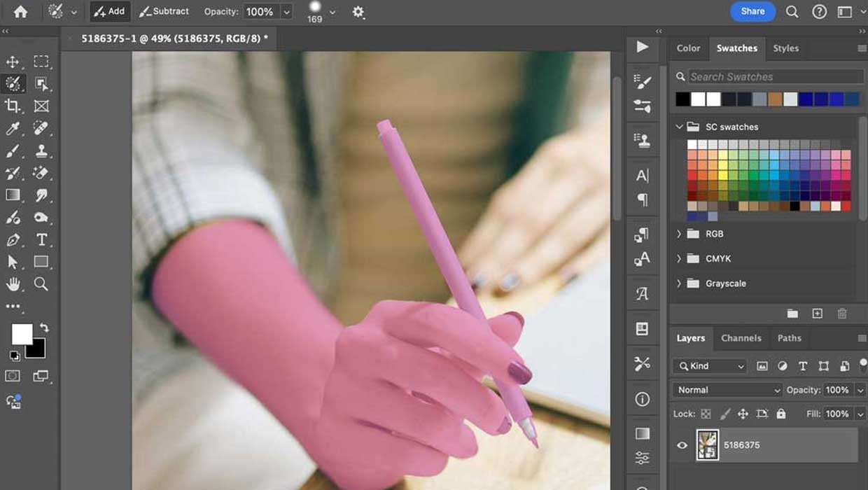Open the Actions panel play icon
Image resolution: width=868 pixels, height=490 pixels.
pos(642,48)
